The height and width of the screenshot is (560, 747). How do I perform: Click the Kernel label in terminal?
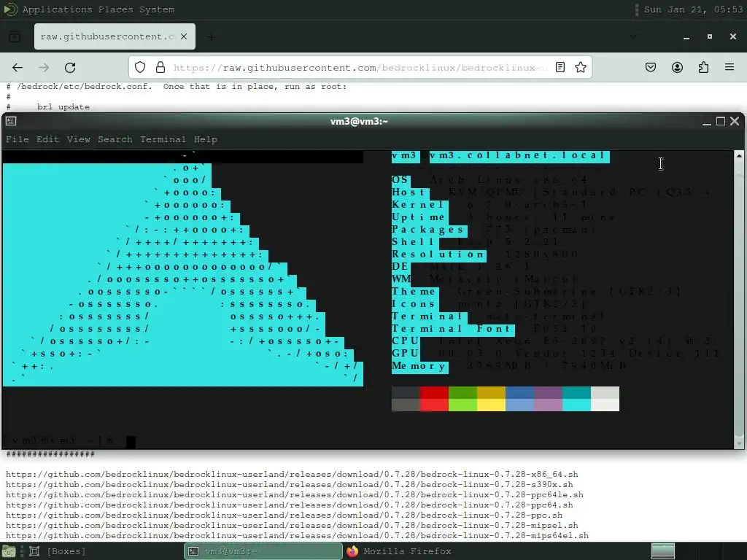click(418, 205)
